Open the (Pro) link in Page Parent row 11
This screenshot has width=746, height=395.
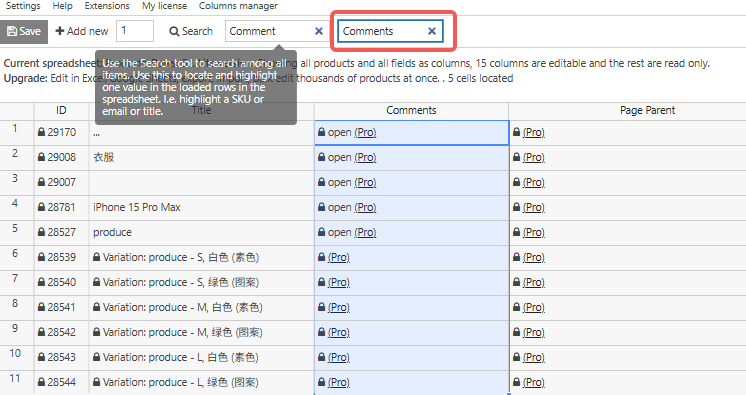point(534,382)
